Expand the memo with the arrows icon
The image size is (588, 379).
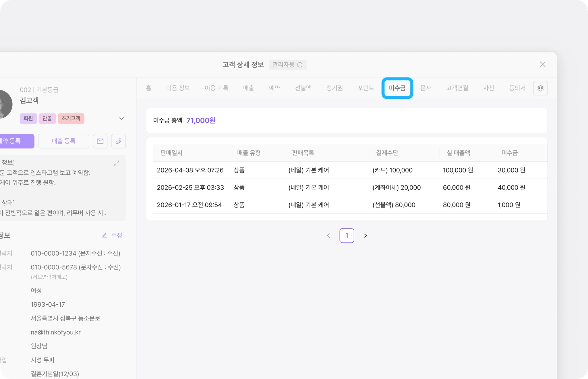[x=117, y=163]
